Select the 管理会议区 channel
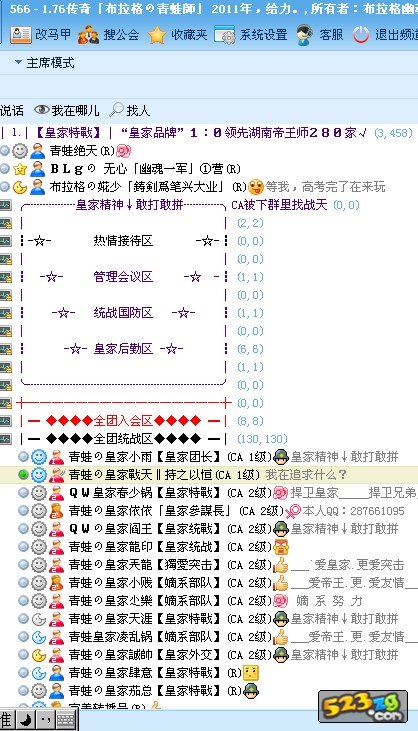 (123, 277)
